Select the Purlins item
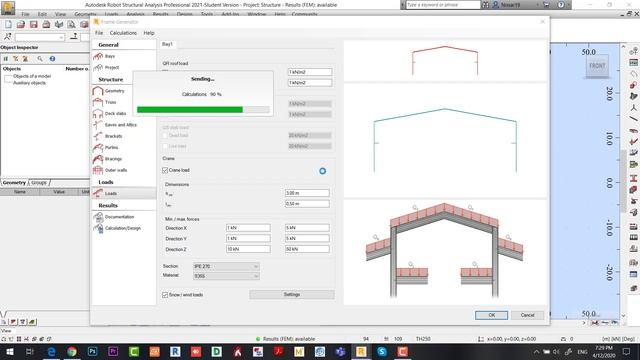This screenshot has width=640, height=360. tap(111, 147)
